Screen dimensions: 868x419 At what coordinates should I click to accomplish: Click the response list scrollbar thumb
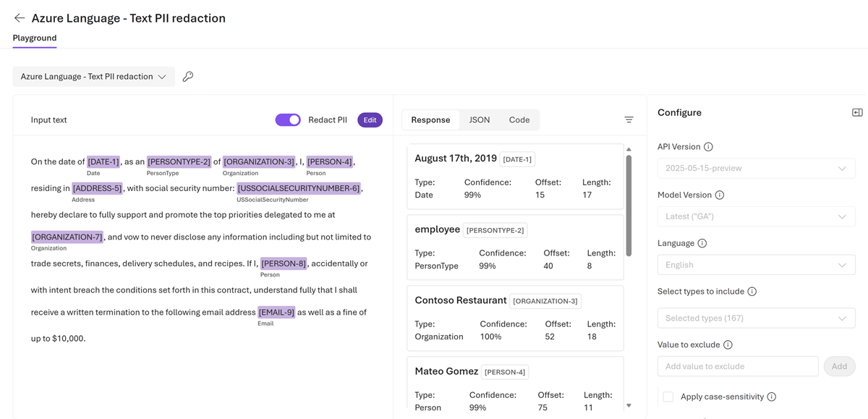629,205
